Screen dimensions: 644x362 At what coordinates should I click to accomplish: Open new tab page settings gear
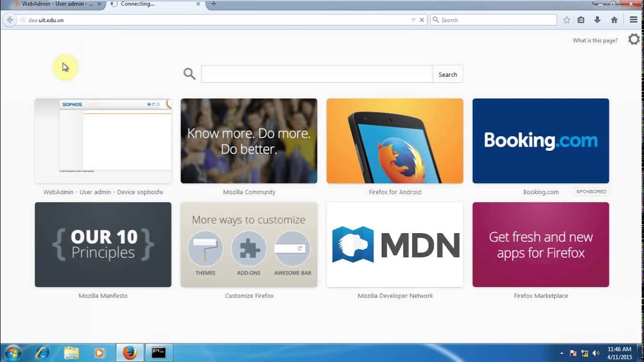(x=634, y=39)
